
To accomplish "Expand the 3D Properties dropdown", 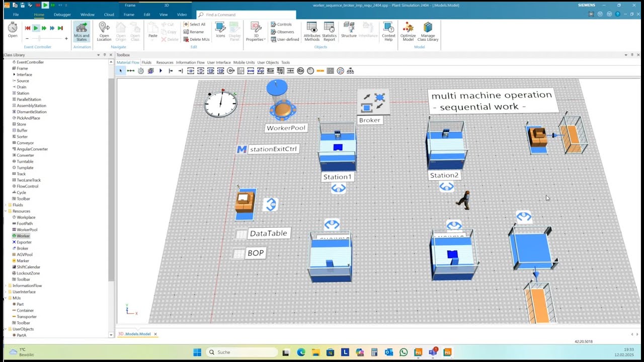I will click(x=255, y=31).
